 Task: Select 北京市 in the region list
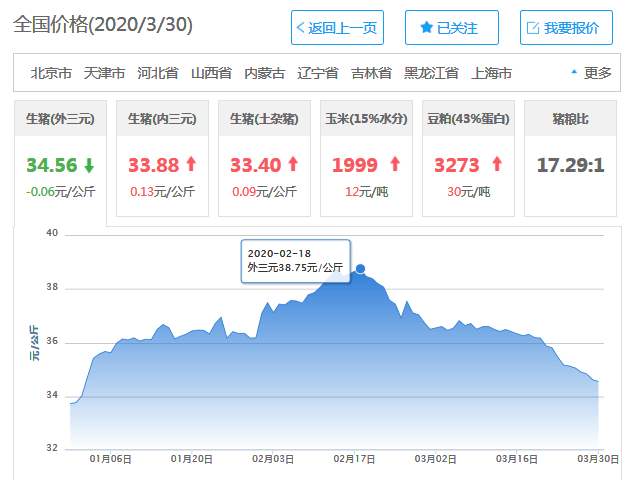[51, 73]
